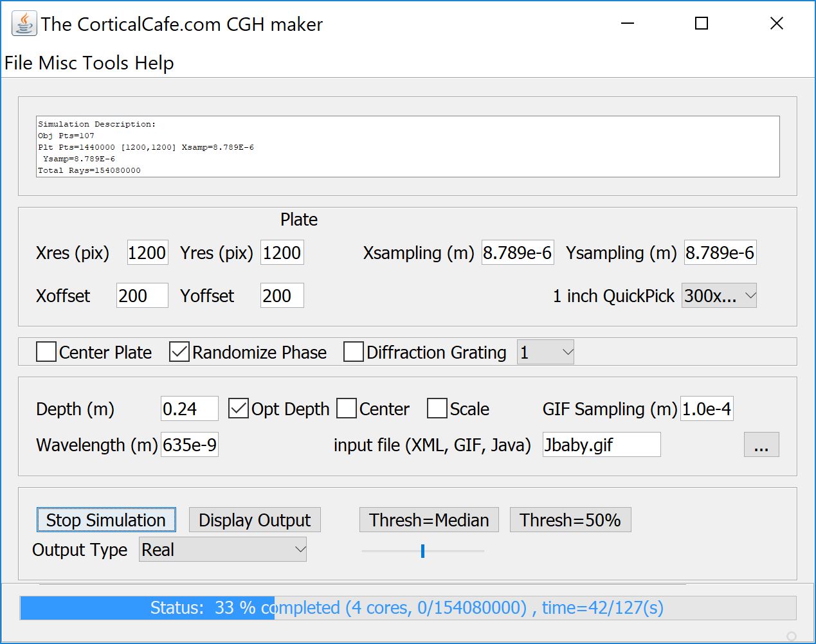This screenshot has height=644, width=816.
Task: Click the GIF Sampling (m) field
Action: point(707,409)
